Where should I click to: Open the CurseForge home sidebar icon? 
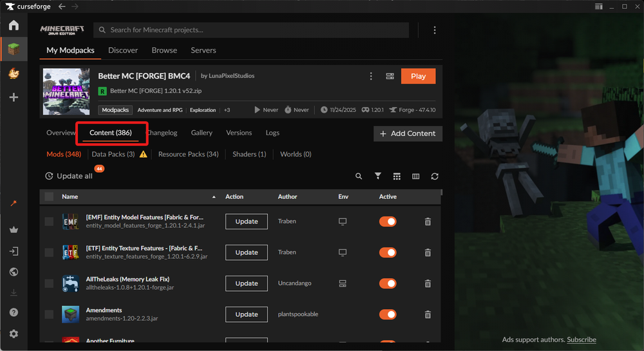click(x=14, y=25)
